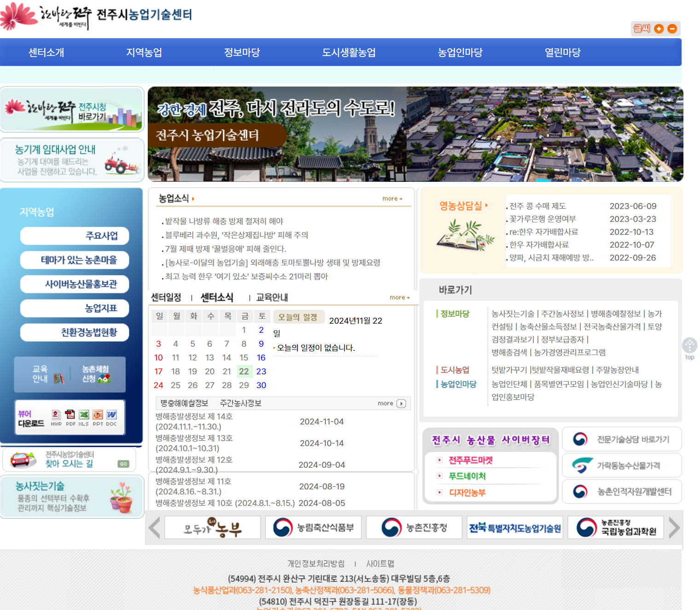Click 사이버농산물홍보관 button
Viewport: 700px width, 610px height.
[75, 284]
